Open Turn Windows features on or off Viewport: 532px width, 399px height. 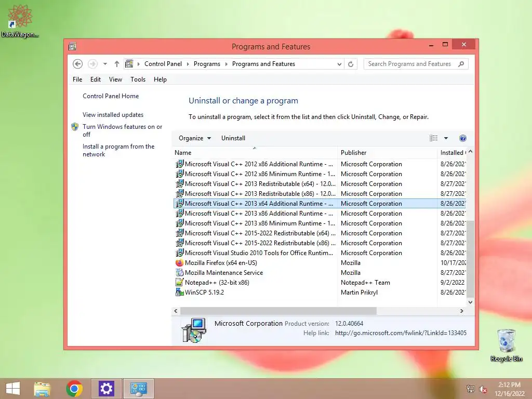coord(122,130)
